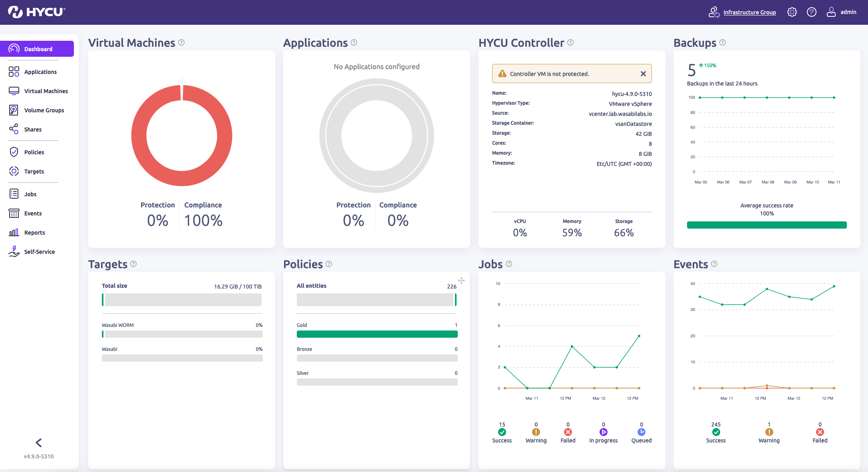Open the help question mark in top bar

(x=811, y=12)
